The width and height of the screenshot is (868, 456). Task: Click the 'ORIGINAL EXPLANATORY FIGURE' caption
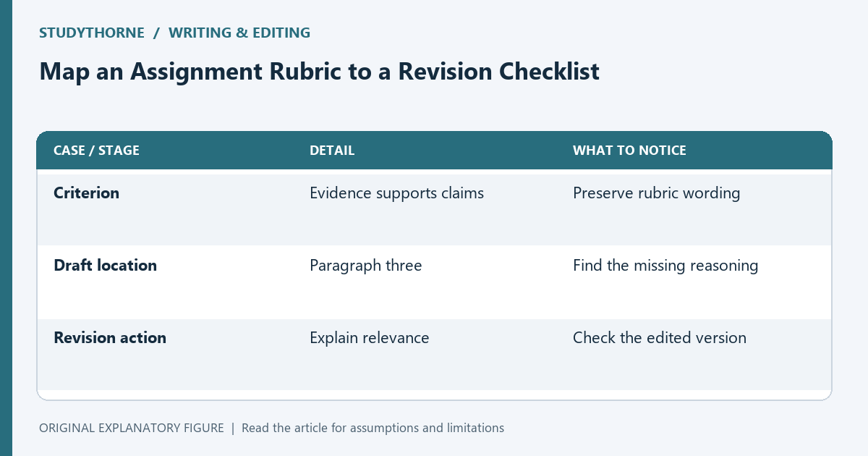click(x=132, y=428)
